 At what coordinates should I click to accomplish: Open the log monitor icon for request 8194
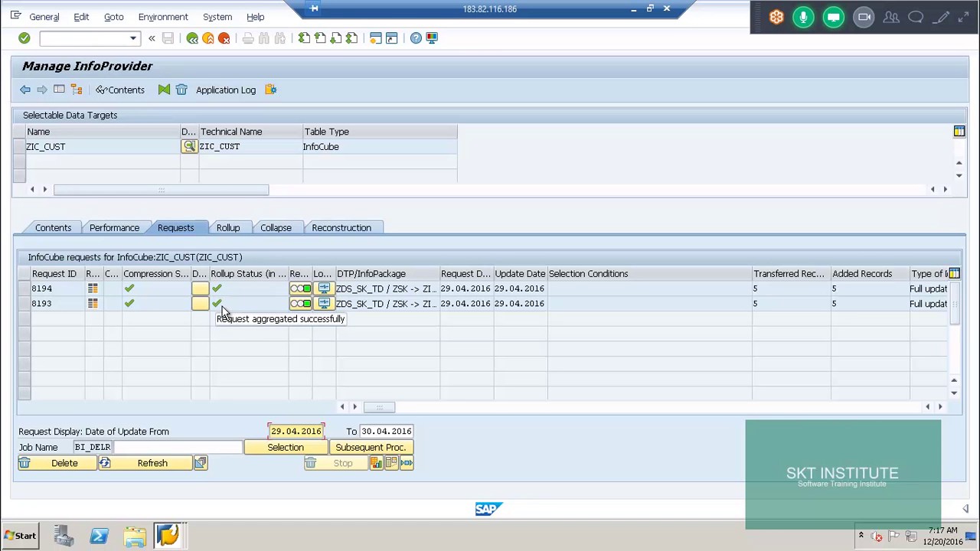tap(324, 289)
